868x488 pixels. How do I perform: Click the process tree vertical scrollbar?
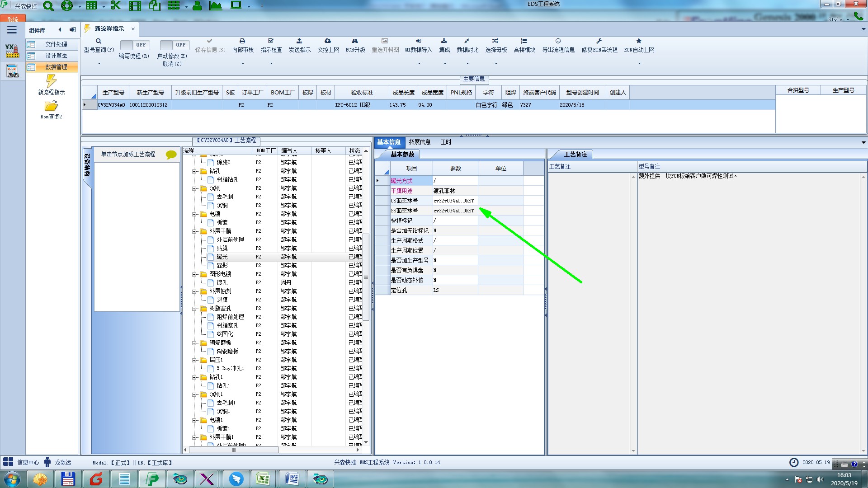tap(366, 277)
